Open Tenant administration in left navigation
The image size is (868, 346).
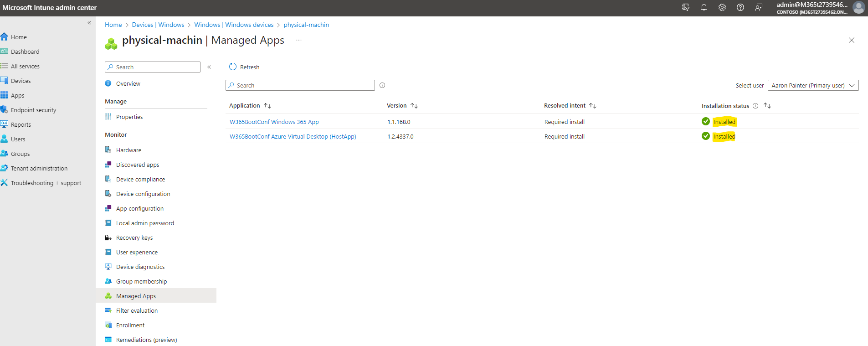(x=39, y=168)
